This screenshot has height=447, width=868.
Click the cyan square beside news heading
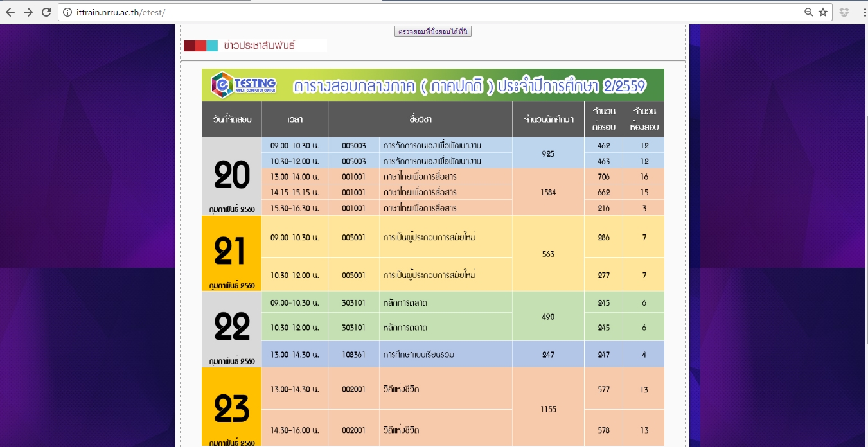coord(213,46)
